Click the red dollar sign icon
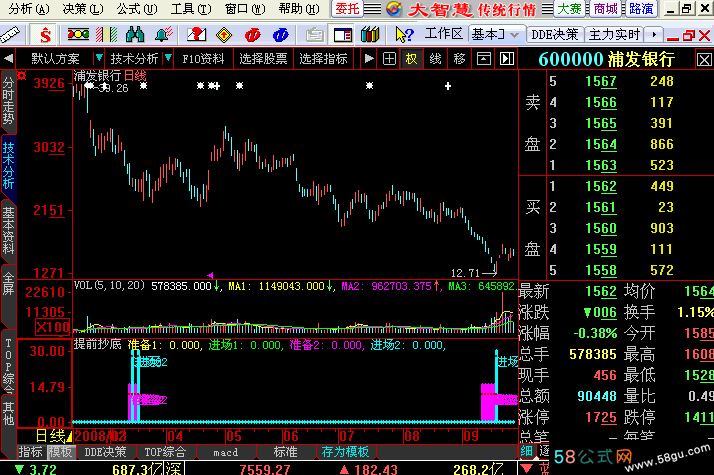The image size is (714, 475). click(x=45, y=35)
